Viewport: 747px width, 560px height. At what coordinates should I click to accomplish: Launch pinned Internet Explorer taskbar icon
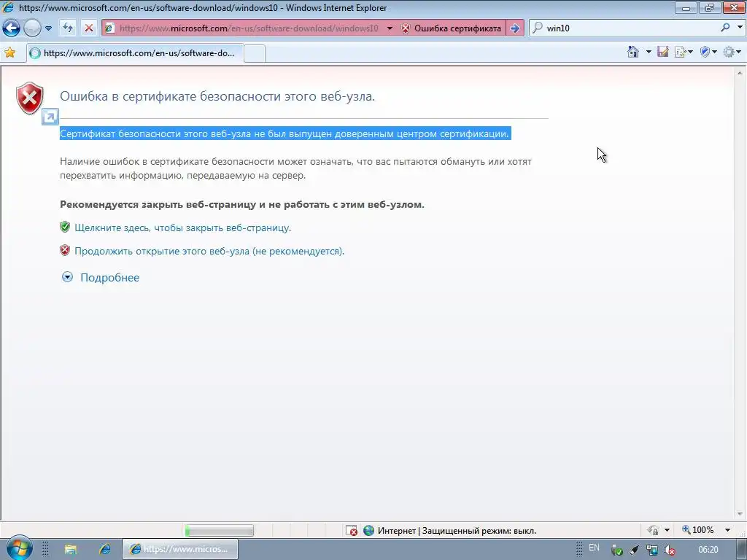tap(105, 550)
